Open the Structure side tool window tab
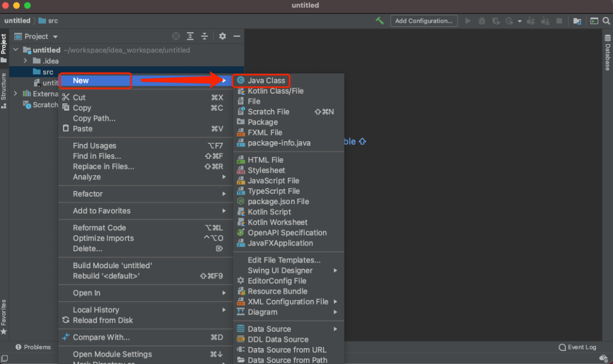613x364 pixels. point(3,90)
